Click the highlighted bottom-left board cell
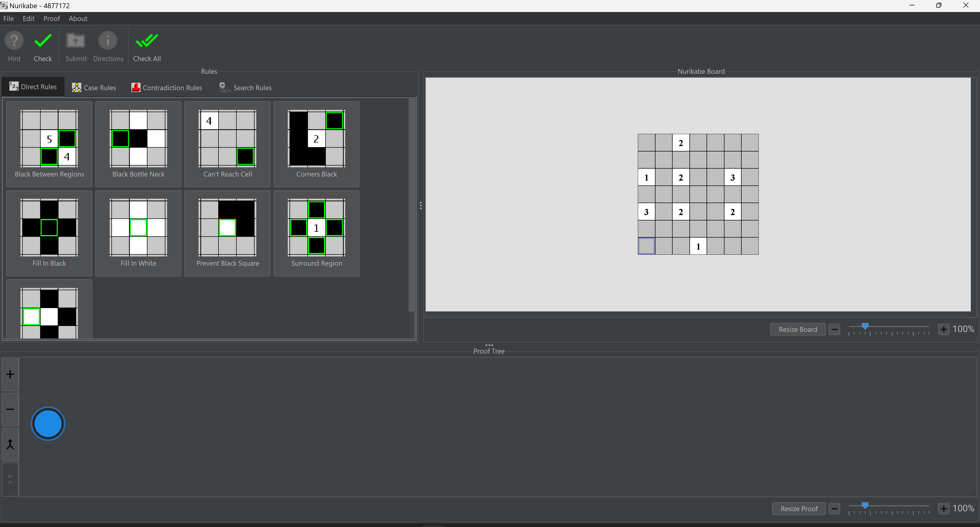 point(646,246)
